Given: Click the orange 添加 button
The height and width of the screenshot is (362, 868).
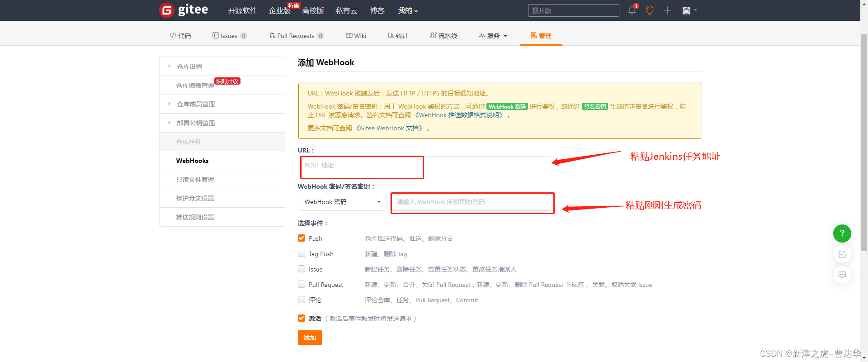Looking at the screenshot, I should (x=310, y=338).
